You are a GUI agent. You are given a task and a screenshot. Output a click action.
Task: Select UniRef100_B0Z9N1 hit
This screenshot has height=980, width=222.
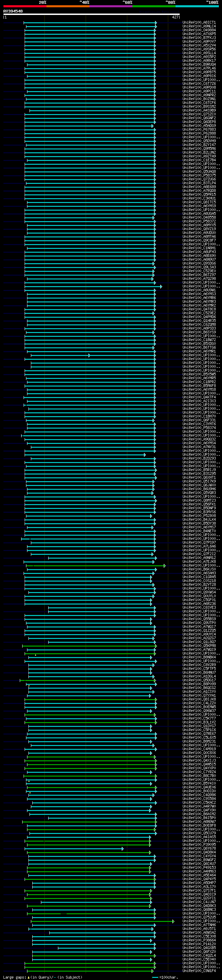coord(199,99)
